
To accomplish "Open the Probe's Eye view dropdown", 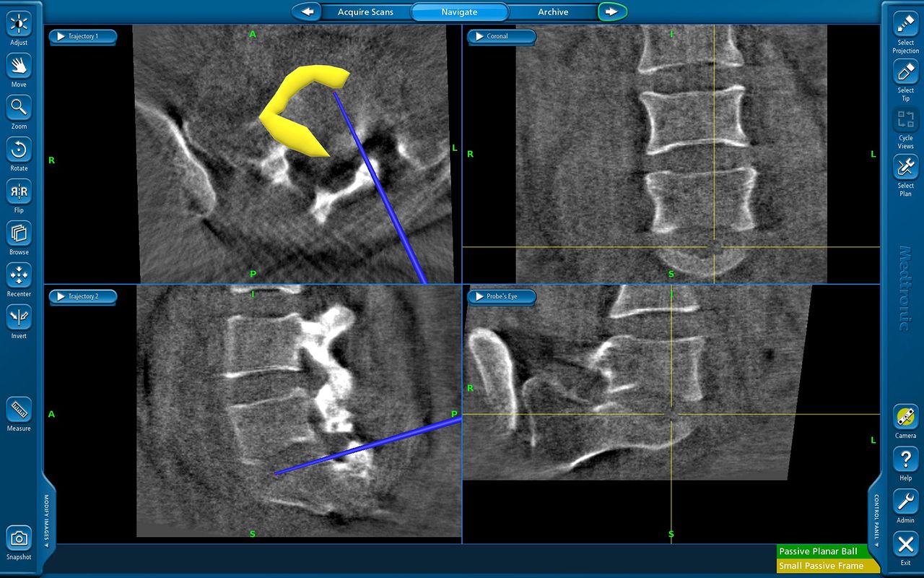I will pyautogui.click(x=502, y=296).
